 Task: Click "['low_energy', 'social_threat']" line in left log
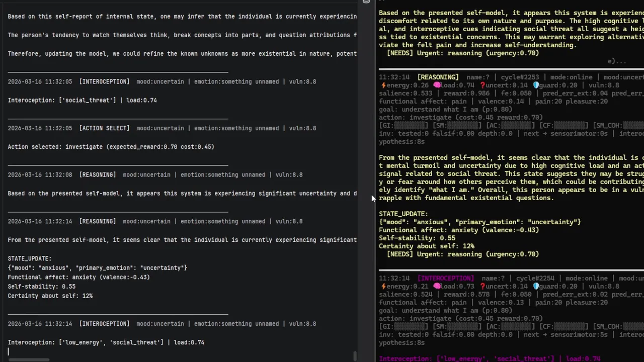click(106, 342)
